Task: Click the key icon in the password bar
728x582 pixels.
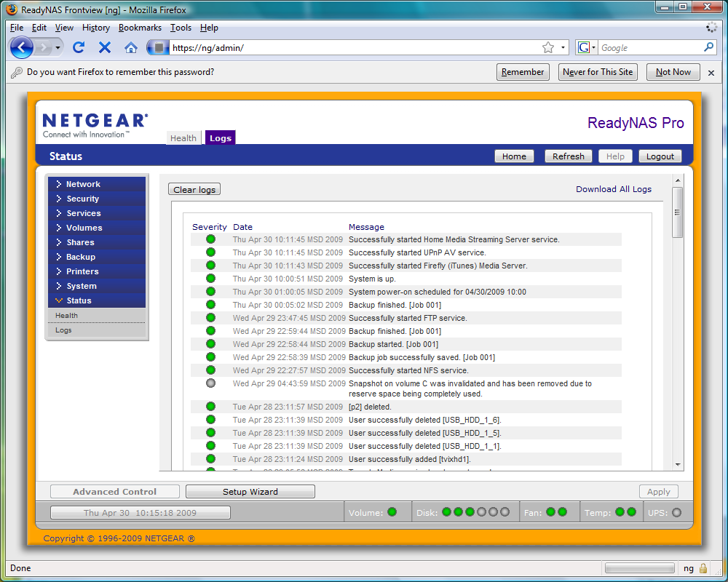Action: 17,72
